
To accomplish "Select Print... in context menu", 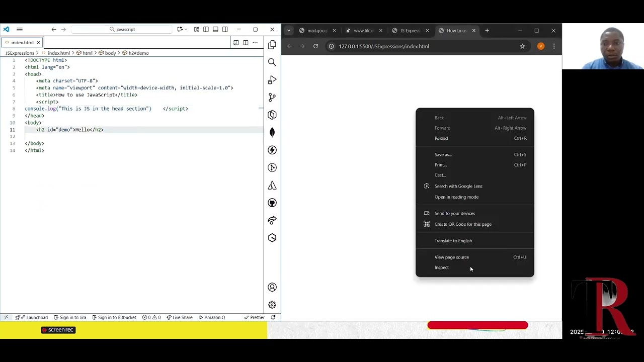I will pos(475,165).
